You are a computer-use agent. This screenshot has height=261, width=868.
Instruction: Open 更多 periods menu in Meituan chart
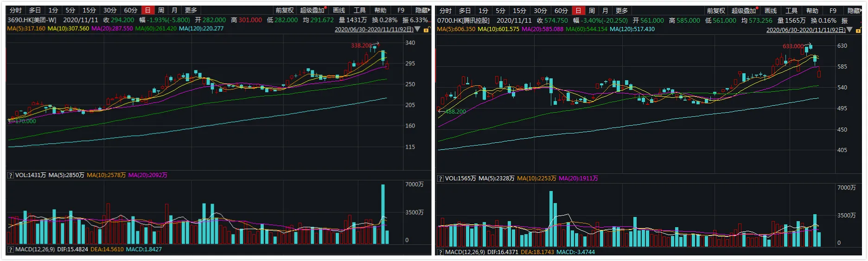coord(191,10)
